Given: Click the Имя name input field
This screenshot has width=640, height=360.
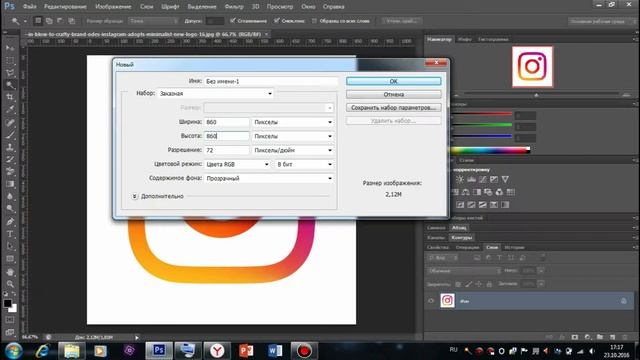Looking at the screenshot, I should (271, 81).
